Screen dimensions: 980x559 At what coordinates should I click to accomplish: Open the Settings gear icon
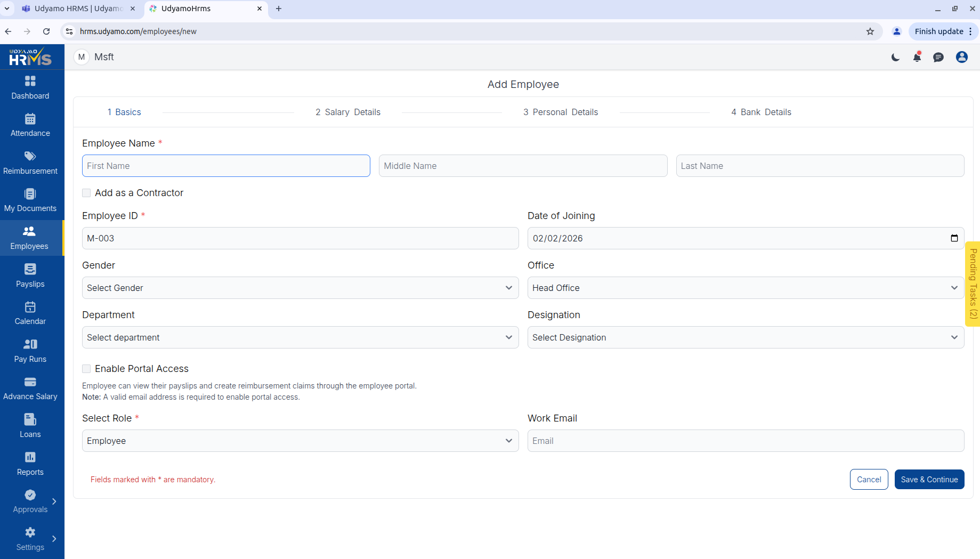click(30, 532)
